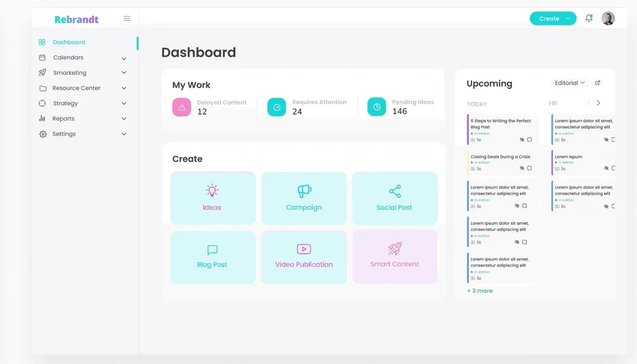Click the Campaign megaphone tile

[x=304, y=198]
